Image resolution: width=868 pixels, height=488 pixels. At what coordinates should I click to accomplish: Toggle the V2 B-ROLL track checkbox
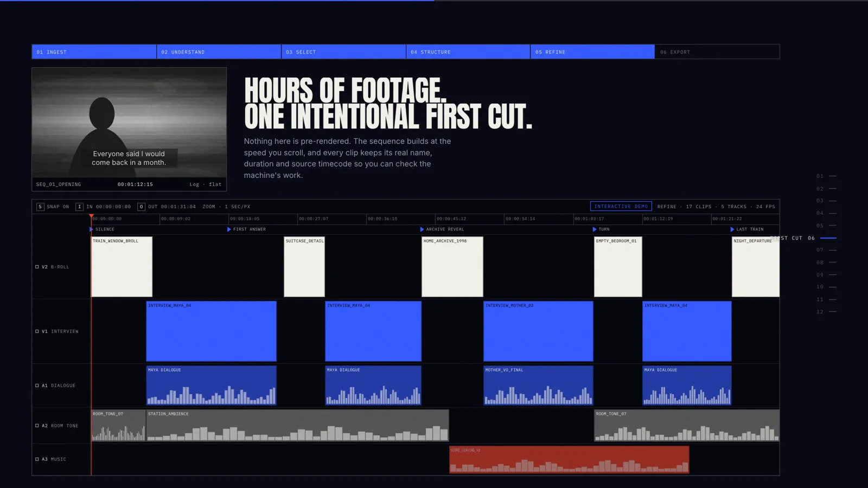[x=37, y=267]
